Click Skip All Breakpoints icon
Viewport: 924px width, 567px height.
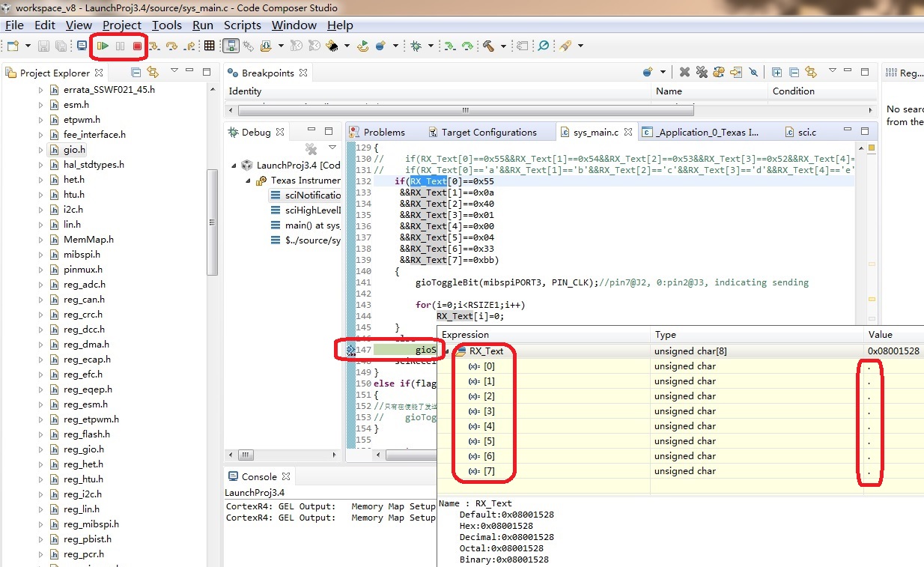coord(754,73)
